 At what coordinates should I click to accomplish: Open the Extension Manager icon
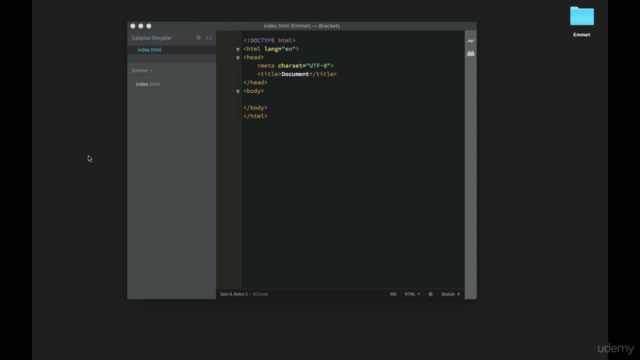tap(471, 53)
